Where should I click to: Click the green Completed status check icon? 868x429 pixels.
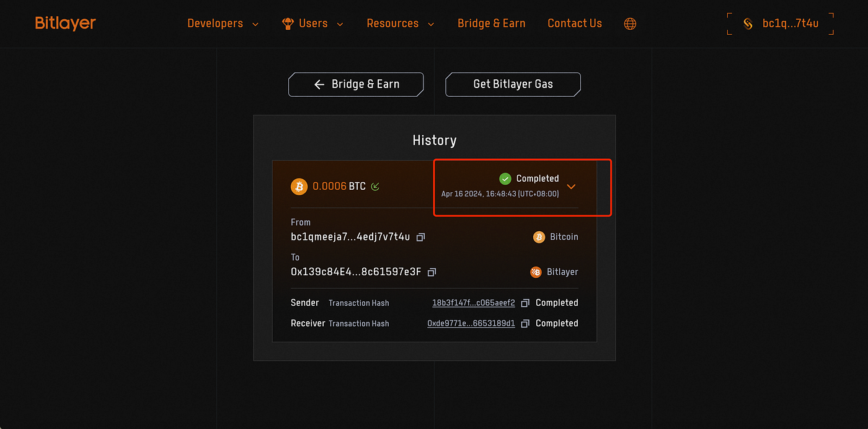(505, 179)
